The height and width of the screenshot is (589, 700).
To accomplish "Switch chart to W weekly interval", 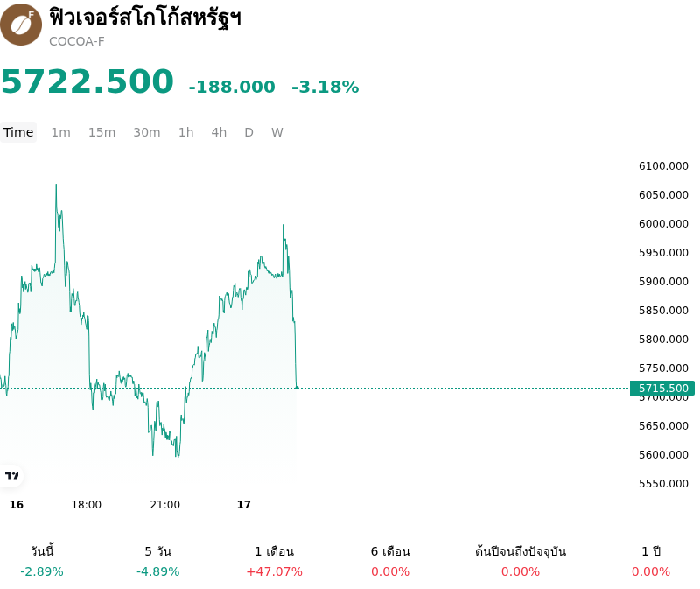I will (x=277, y=132).
